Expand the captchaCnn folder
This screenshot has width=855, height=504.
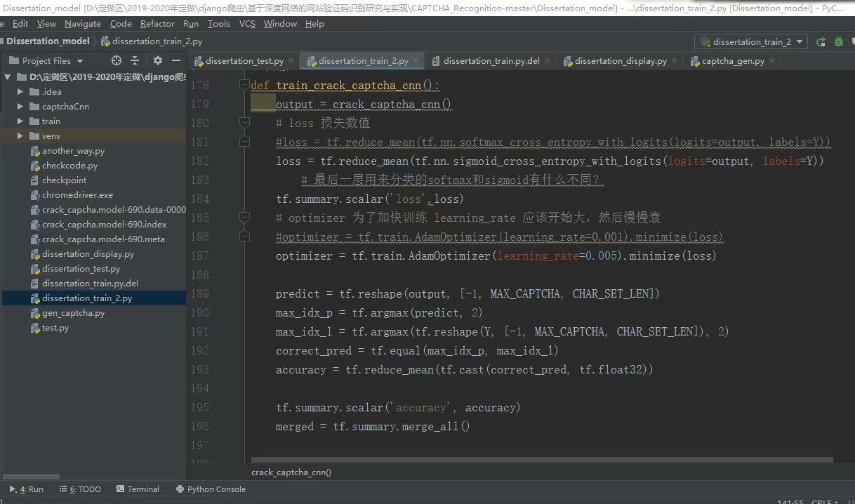pos(20,107)
